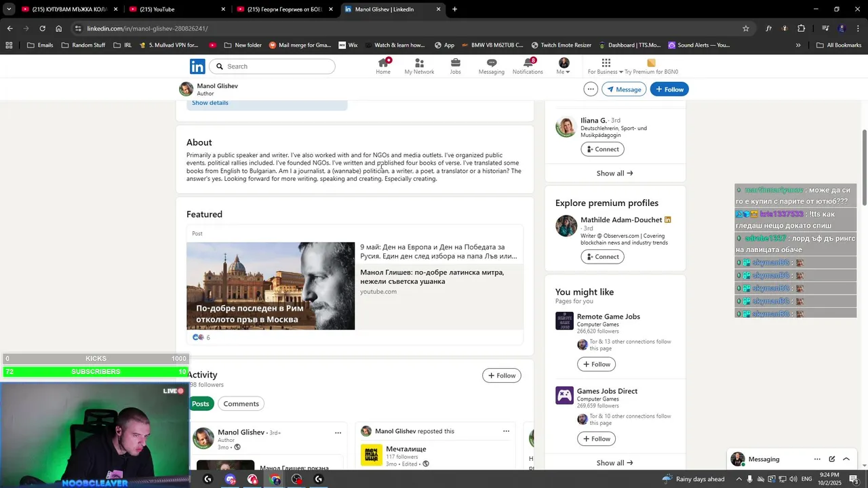Open Мечталище page link

[x=406, y=449]
